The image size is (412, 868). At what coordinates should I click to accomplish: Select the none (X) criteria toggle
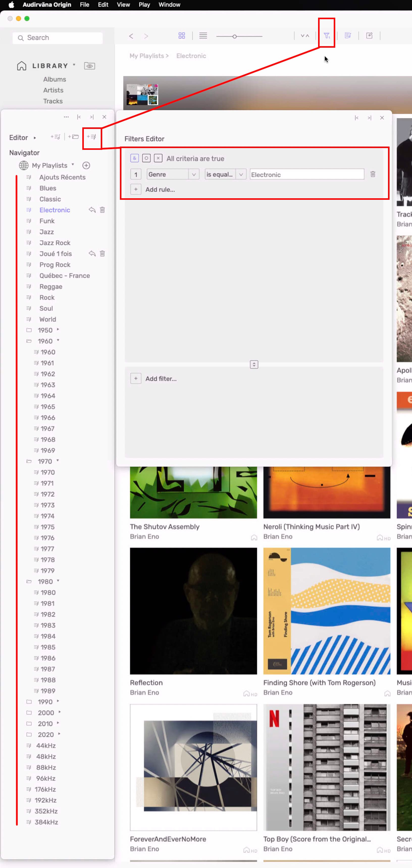click(x=158, y=158)
